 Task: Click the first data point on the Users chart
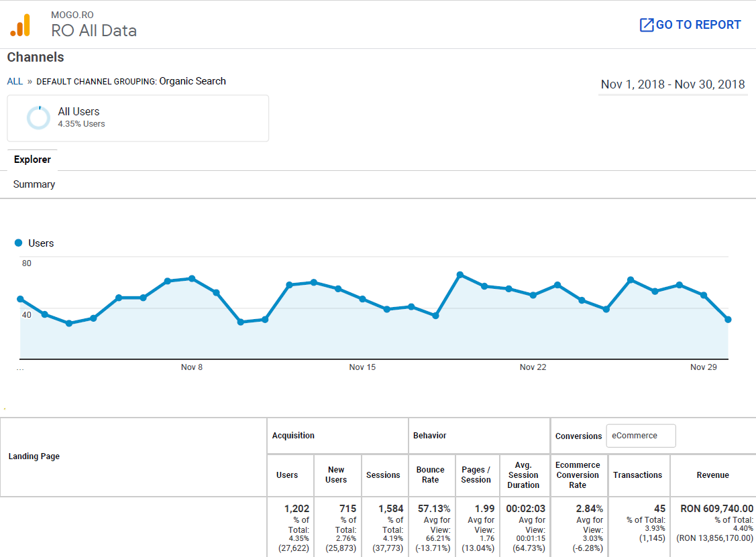coord(20,299)
